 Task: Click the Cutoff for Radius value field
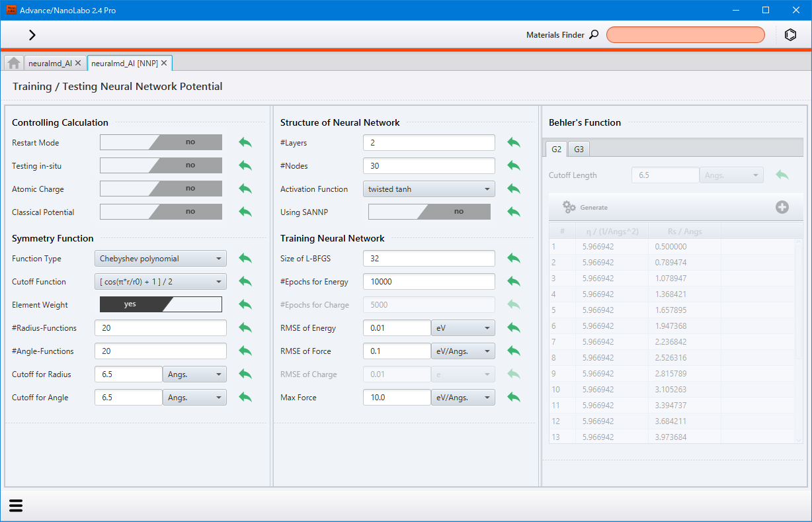(128, 374)
